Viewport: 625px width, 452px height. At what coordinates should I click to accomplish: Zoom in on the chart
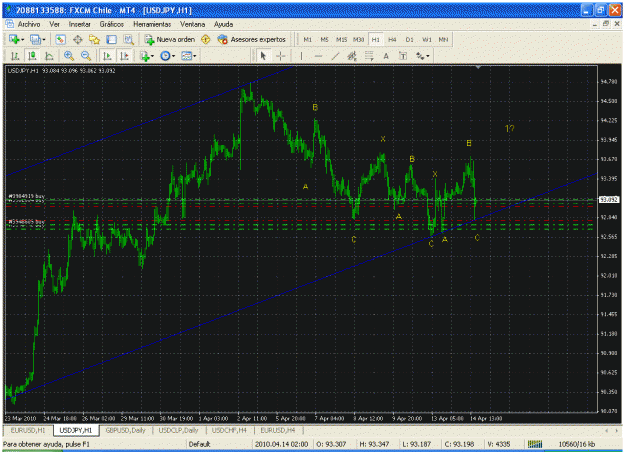69,56
